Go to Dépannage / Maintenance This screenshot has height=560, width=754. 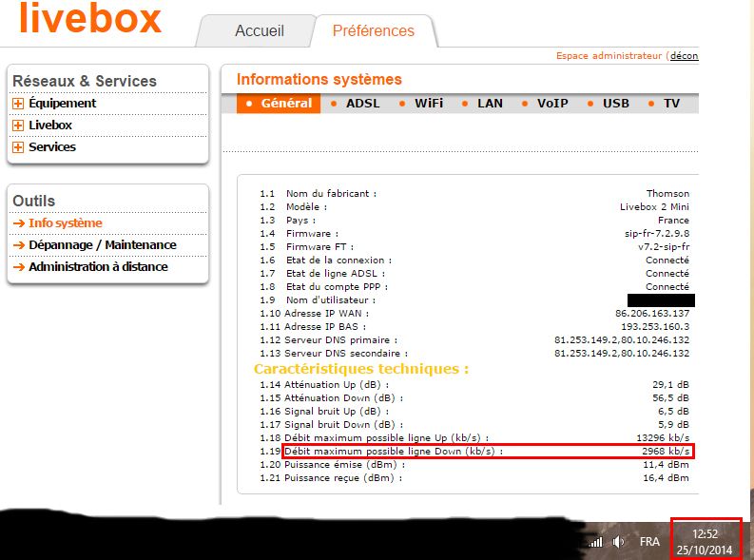click(x=103, y=245)
